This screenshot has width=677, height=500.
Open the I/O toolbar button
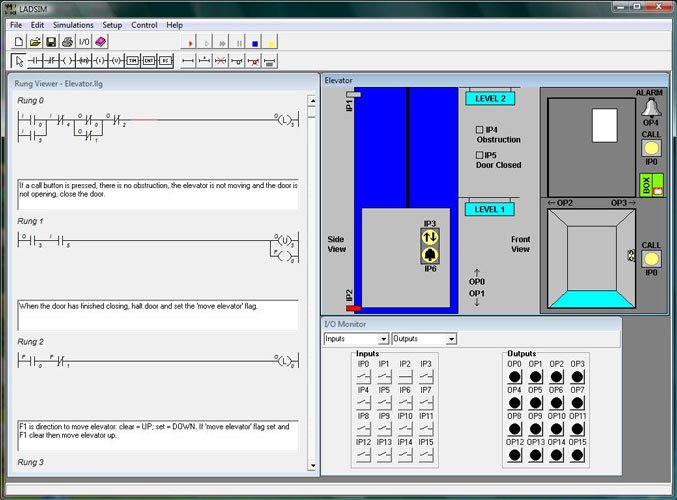tap(84, 42)
